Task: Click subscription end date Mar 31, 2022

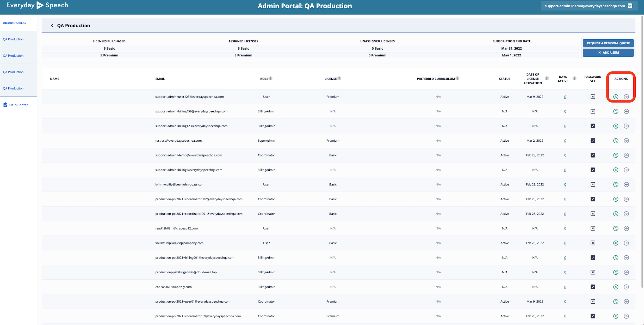Action: pyautogui.click(x=511, y=49)
